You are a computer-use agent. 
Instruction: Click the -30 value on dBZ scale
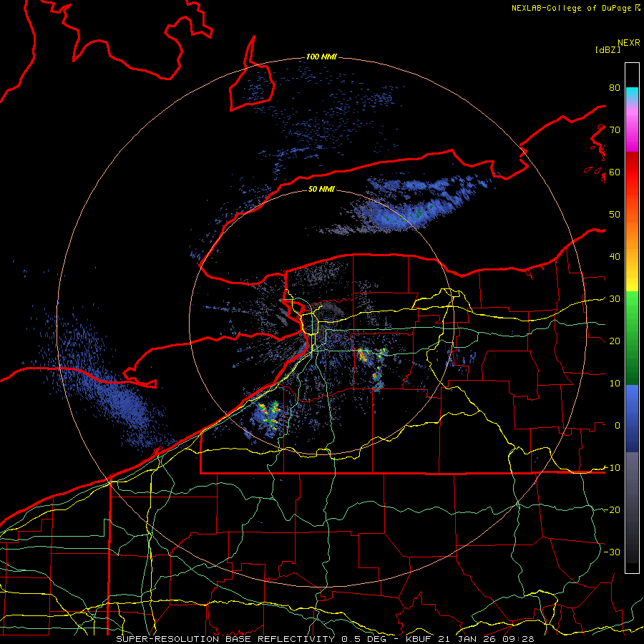point(613,552)
